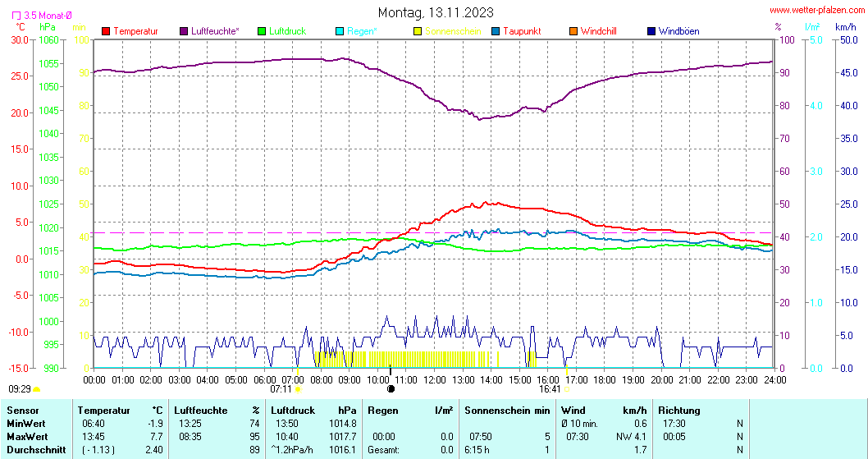
Task: Click the maximum Luftfeuchte value 95
Action: [x=255, y=437]
